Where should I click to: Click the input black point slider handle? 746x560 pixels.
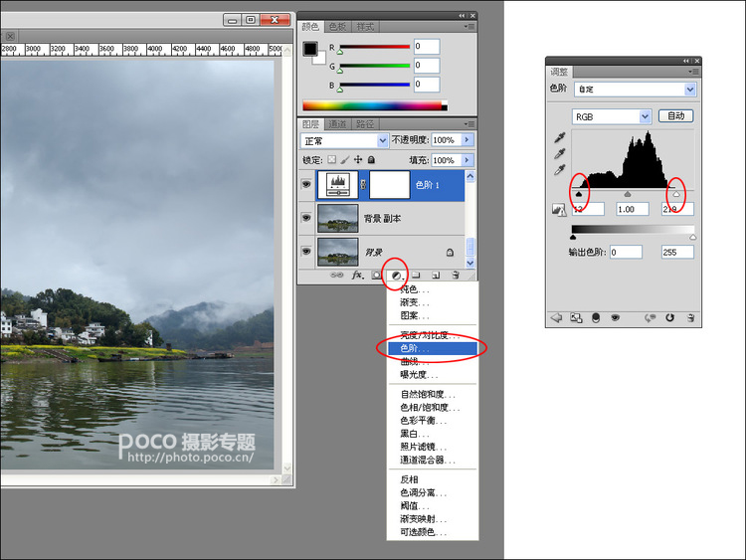[579, 194]
